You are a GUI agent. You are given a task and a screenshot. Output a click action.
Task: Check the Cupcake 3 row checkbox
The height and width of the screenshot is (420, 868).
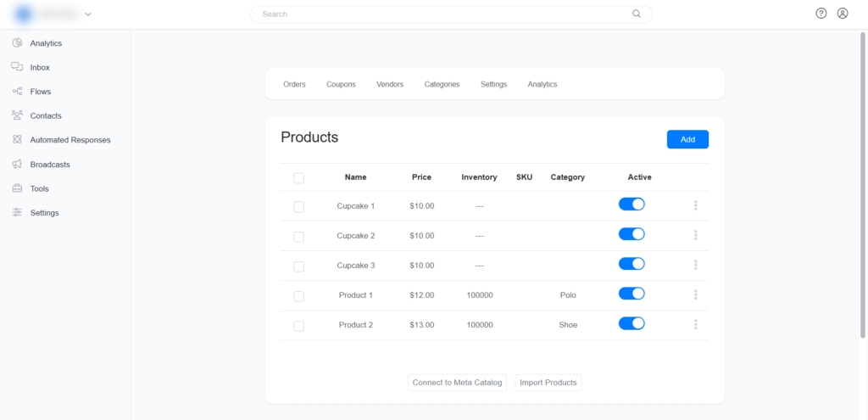(298, 266)
